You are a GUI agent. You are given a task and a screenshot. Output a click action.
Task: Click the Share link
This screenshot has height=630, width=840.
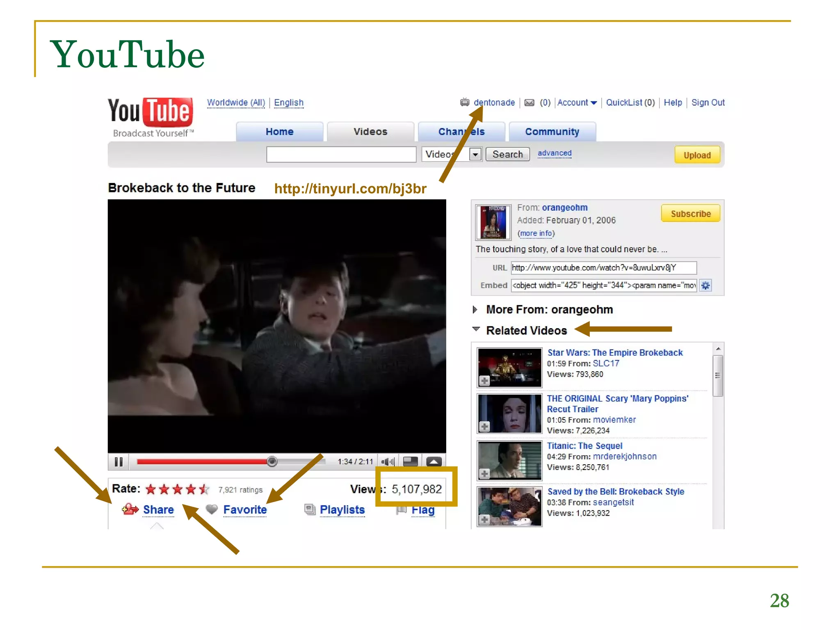coord(158,509)
